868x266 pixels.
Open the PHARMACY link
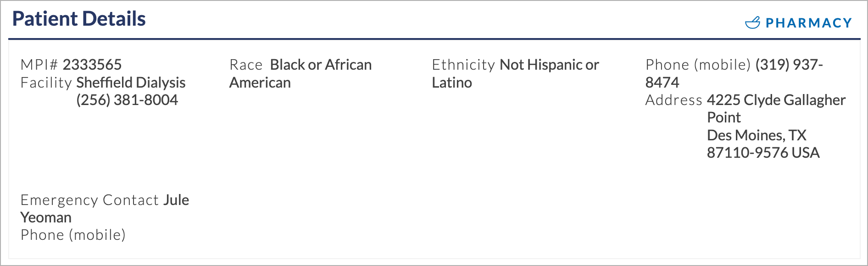(x=799, y=22)
